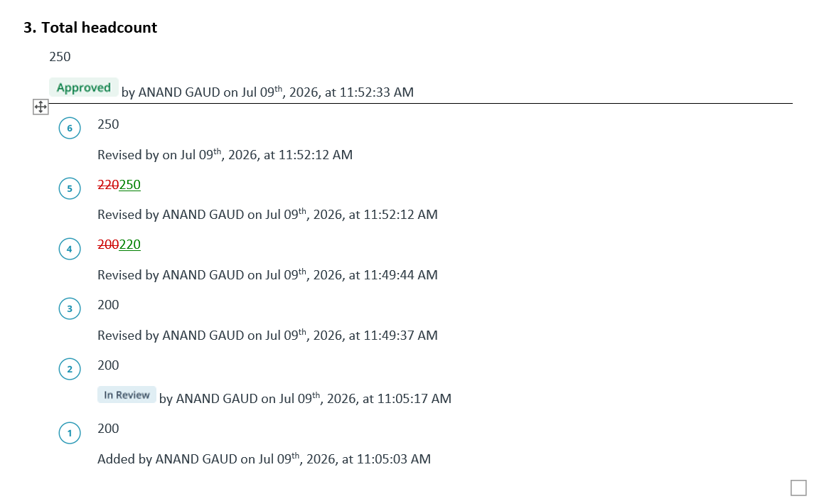Click the In Review status badge
The width and height of the screenshot is (824, 504).
point(127,395)
